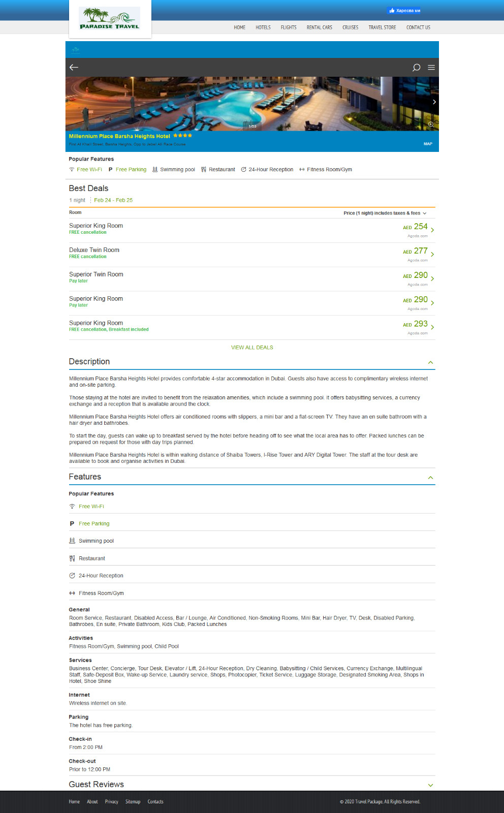
Task: Open the HOME menu item
Action: [x=239, y=27]
